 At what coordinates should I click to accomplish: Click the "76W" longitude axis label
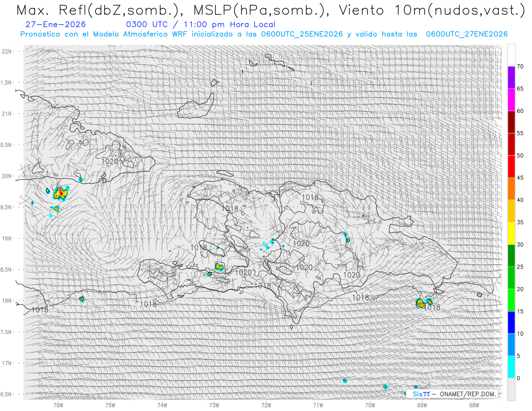(58, 405)
